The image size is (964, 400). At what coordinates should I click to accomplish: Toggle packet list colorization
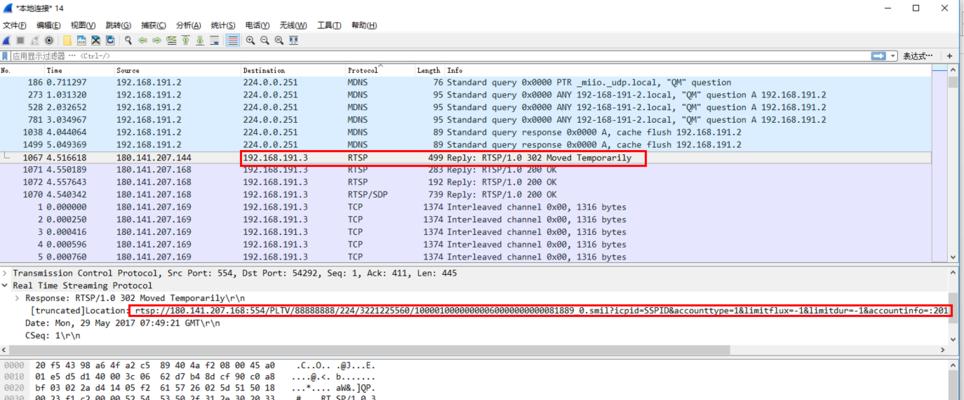pos(232,41)
